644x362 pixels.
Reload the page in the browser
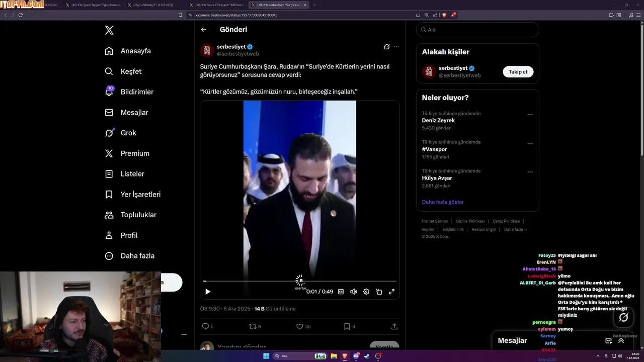20,15
